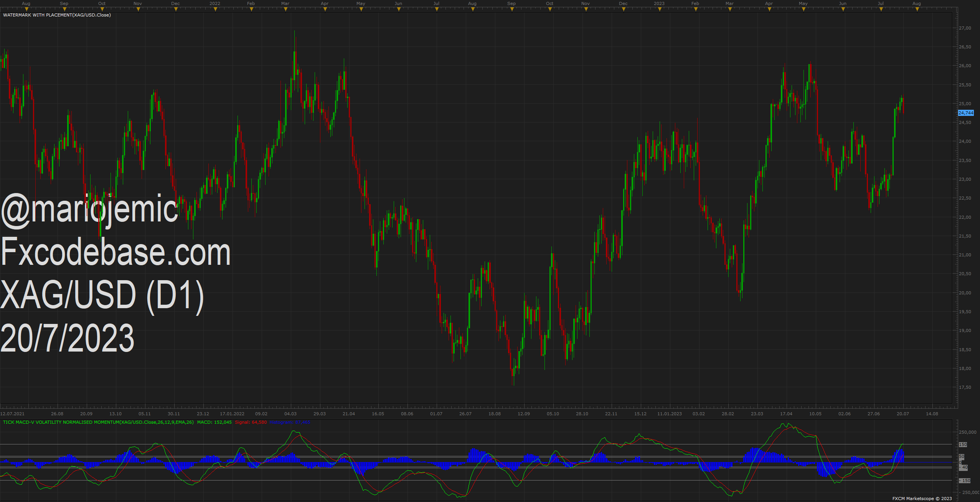
Task: Click the 27,00 price on the vertical axis
Action: 965,28
